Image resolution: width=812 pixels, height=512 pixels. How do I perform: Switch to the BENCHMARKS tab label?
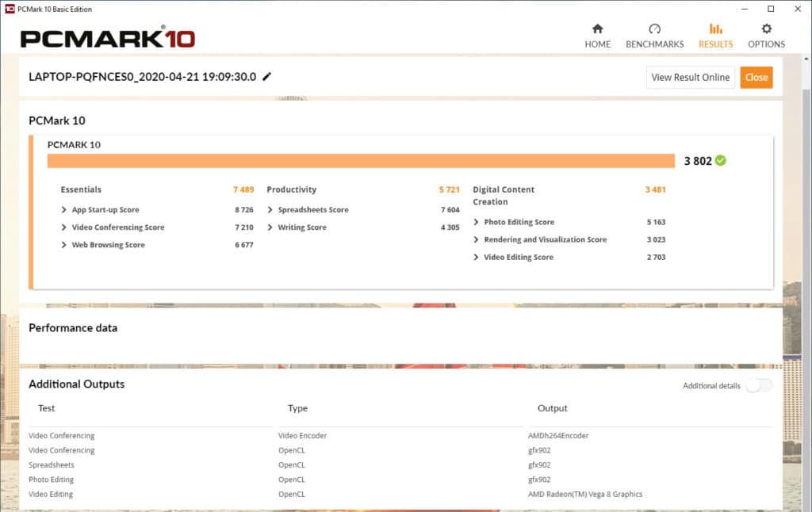click(x=654, y=44)
